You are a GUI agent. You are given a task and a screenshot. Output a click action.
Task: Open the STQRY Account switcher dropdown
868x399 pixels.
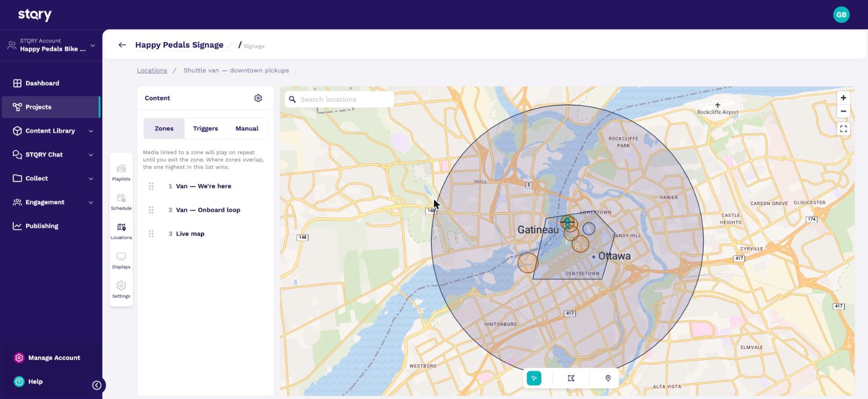point(51,45)
